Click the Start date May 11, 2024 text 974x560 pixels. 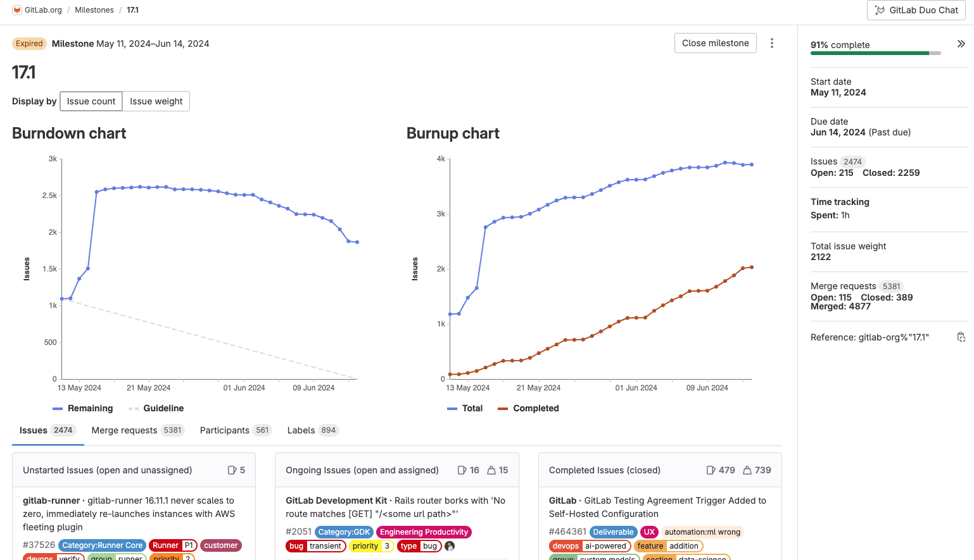(838, 92)
